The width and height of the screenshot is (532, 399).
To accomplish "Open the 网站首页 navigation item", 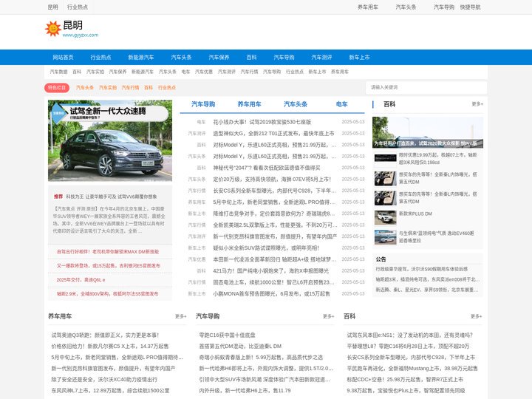I will 63,58.
